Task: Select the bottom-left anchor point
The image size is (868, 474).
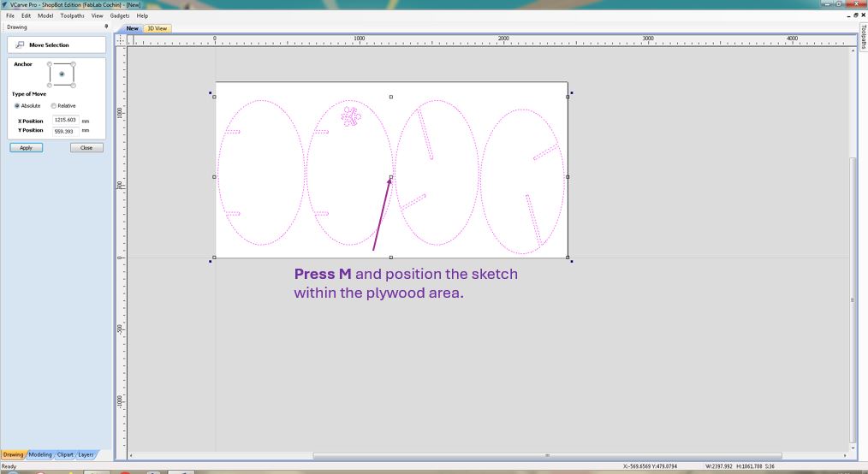Action: point(50,86)
